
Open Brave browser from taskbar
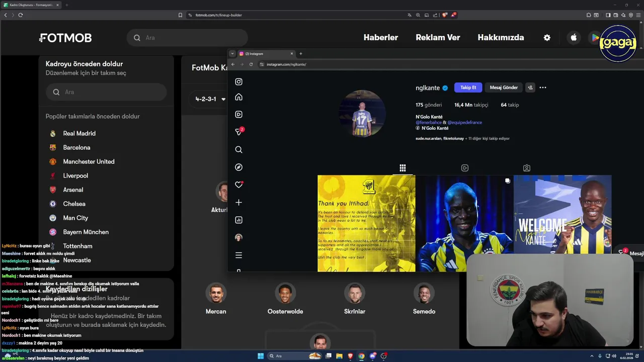[350, 356]
